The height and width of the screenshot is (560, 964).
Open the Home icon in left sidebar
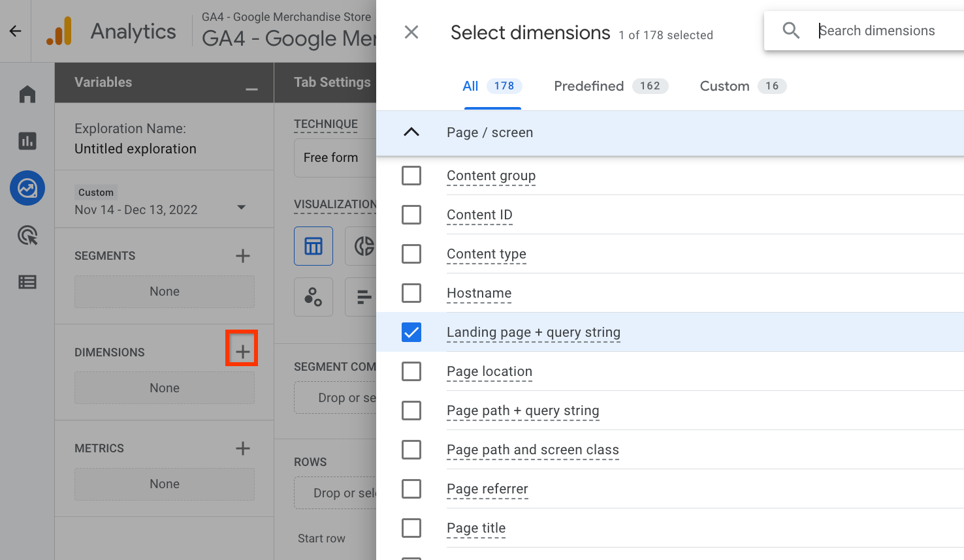click(27, 95)
